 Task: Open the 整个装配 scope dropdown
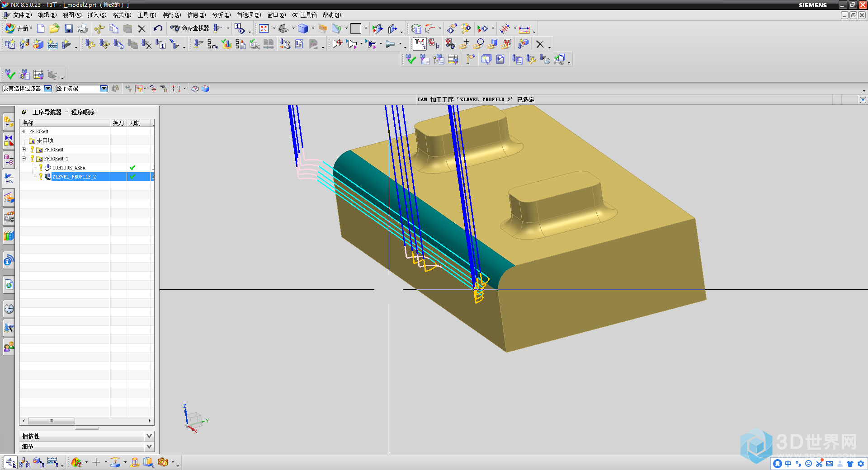[x=104, y=89]
